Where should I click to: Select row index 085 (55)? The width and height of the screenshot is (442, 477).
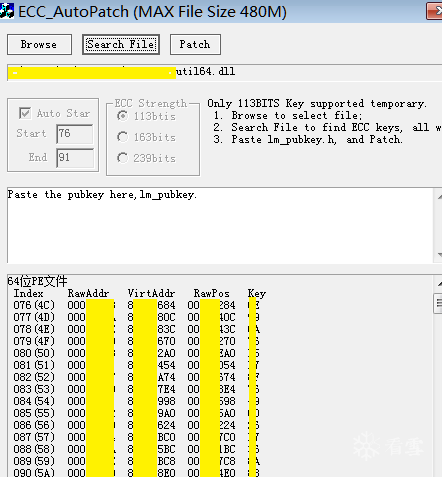136,413
